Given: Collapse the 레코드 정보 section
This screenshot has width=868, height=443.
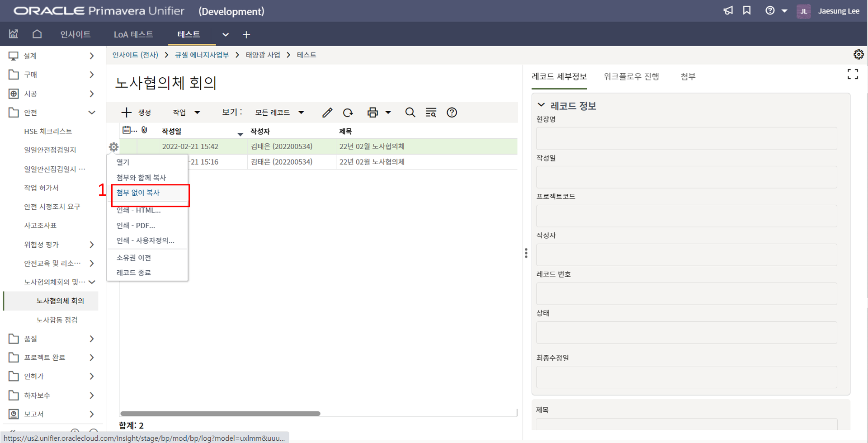Looking at the screenshot, I should pos(541,105).
